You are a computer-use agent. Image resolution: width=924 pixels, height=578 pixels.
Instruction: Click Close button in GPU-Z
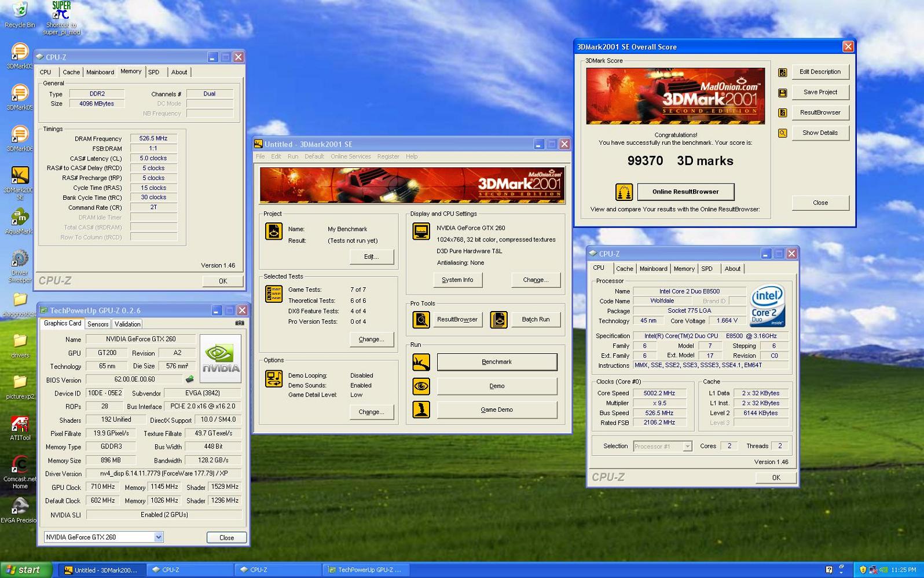(x=226, y=537)
